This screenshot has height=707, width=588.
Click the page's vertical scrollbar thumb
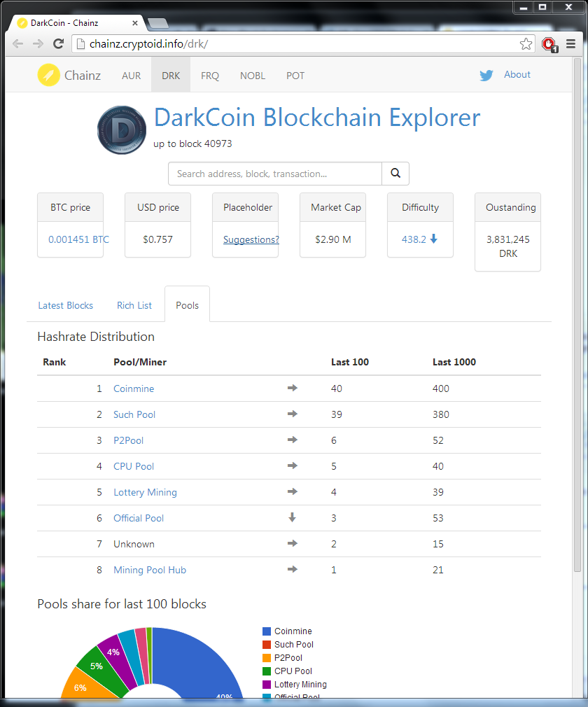pyautogui.click(x=577, y=316)
